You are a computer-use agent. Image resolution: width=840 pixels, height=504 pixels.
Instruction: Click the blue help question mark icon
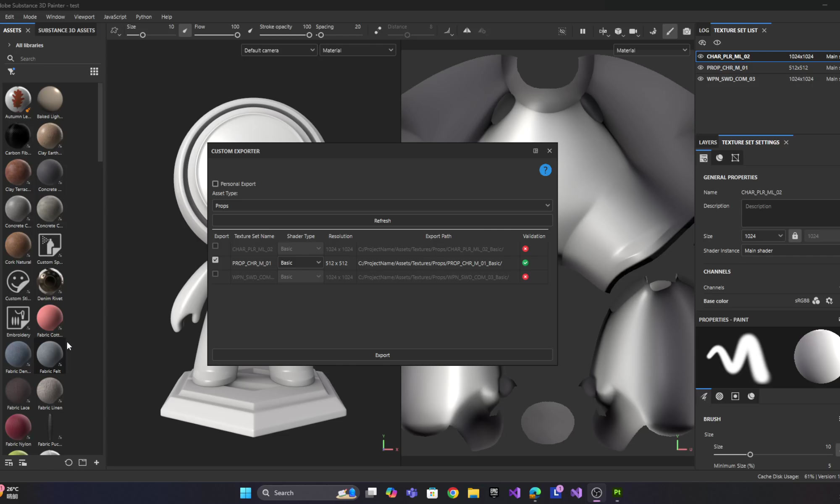(545, 170)
